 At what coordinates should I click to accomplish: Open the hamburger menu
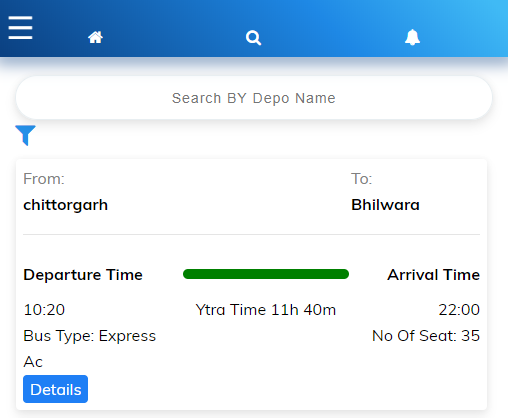tap(20, 27)
